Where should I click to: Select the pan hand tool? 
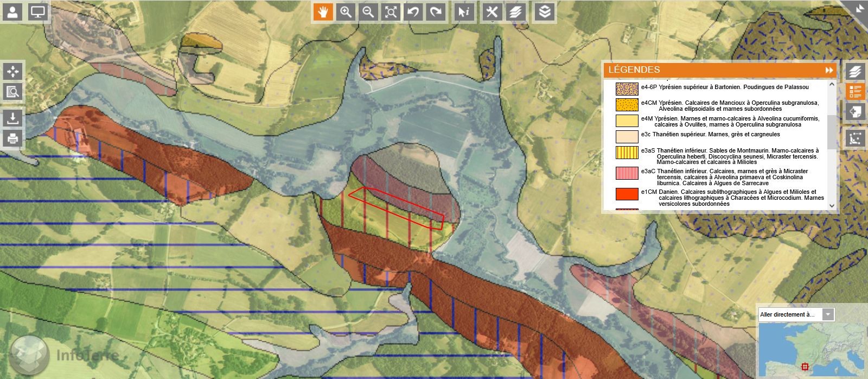323,12
